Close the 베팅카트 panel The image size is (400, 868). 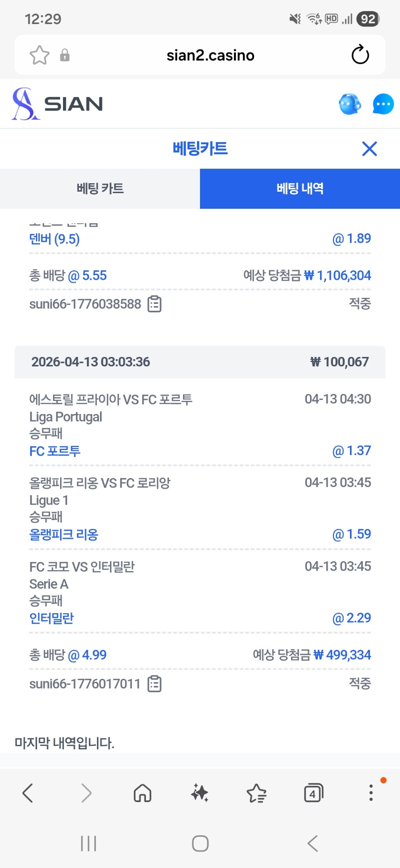coord(369,149)
